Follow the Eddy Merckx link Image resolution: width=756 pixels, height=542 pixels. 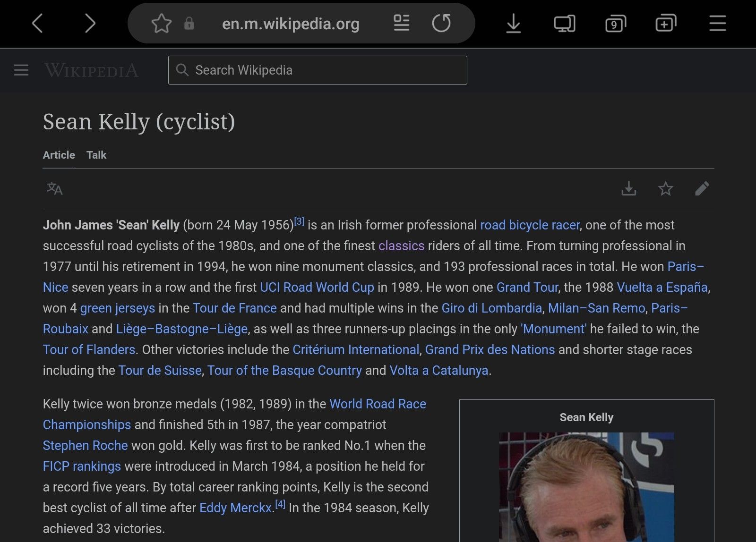click(235, 508)
